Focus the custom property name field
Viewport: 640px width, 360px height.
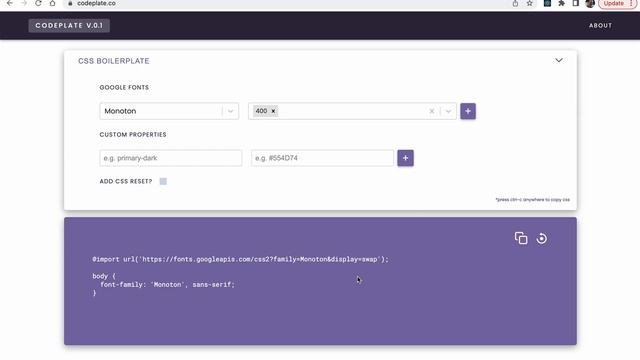click(171, 158)
